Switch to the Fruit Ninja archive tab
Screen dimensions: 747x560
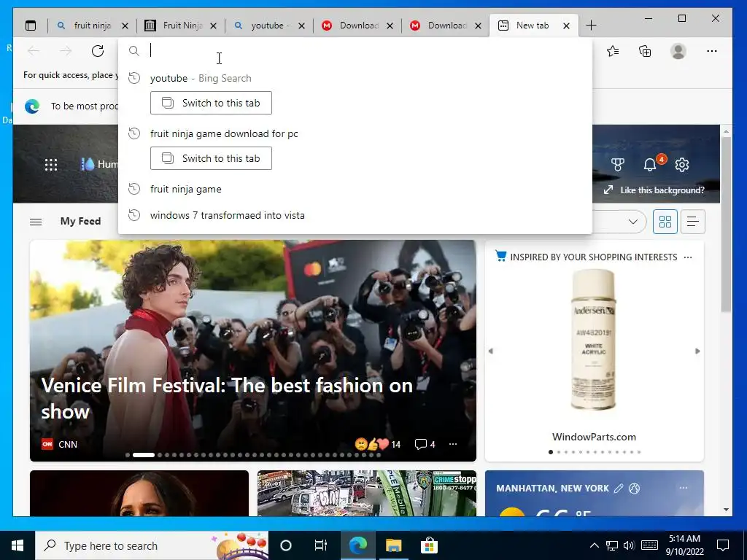181,26
